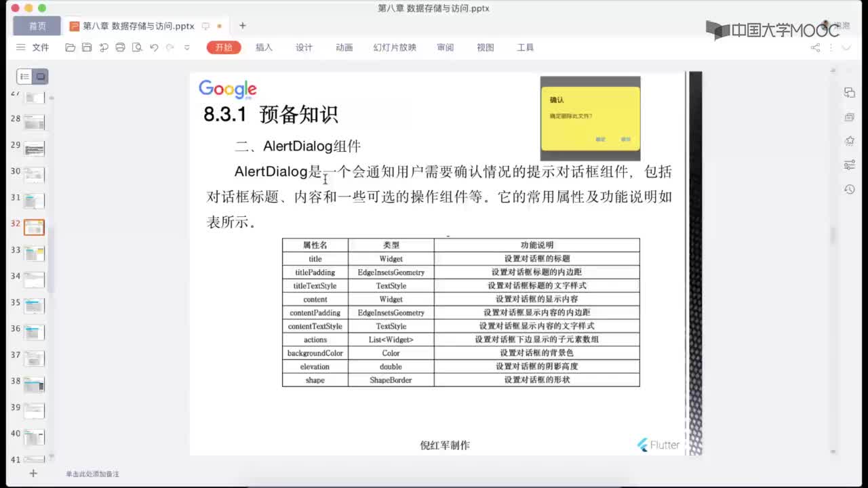Click the slide title 8.3.1 预备知识

(x=271, y=114)
